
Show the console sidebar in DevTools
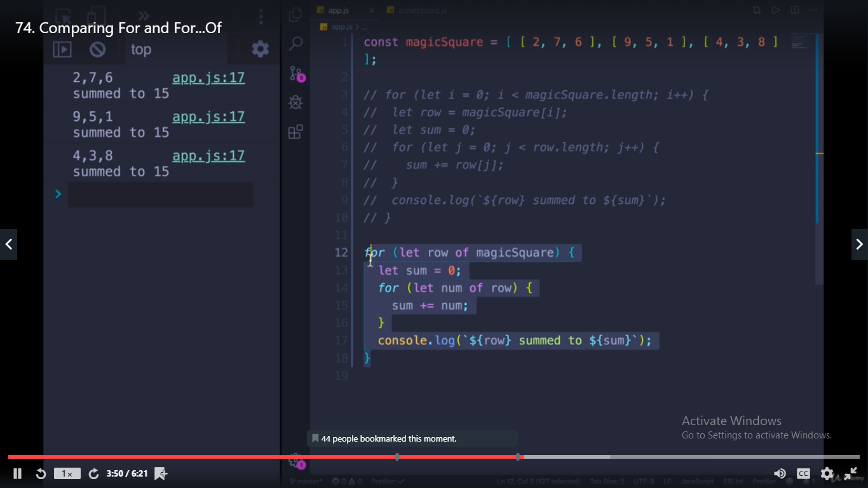coord(62,49)
